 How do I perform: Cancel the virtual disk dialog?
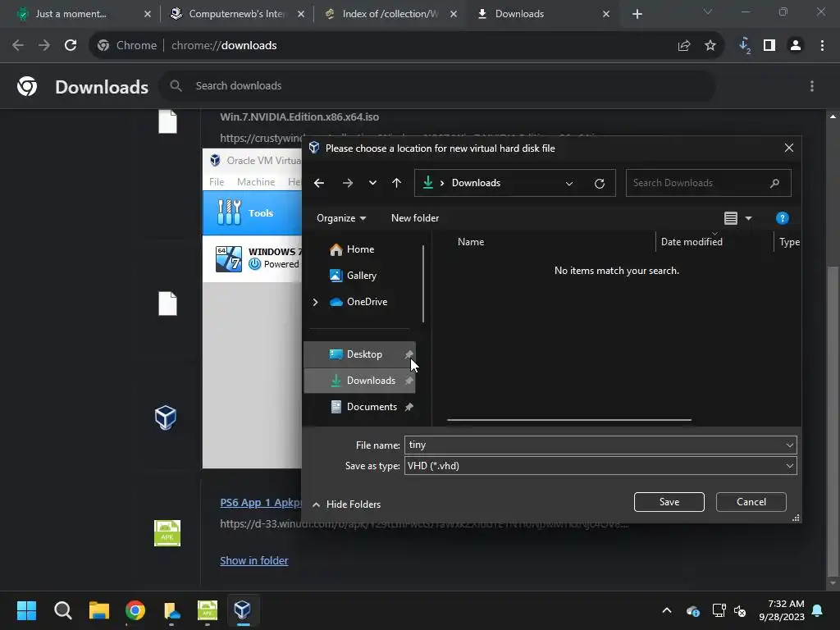point(751,502)
